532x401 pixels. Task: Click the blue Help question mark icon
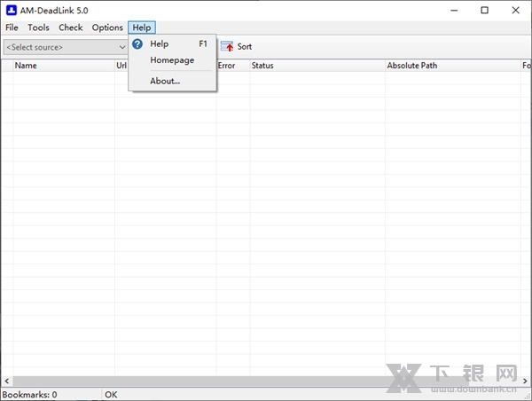[137, 43]
